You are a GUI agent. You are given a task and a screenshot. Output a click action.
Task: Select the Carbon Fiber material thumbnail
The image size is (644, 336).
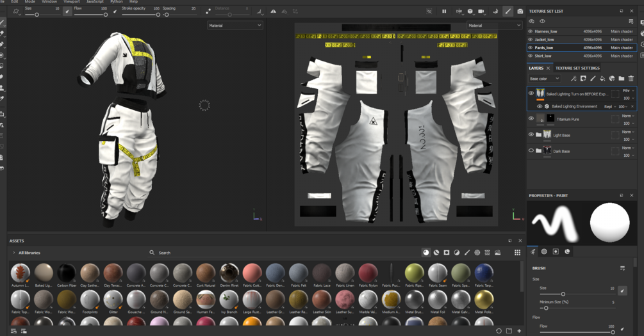coord(67,275)
